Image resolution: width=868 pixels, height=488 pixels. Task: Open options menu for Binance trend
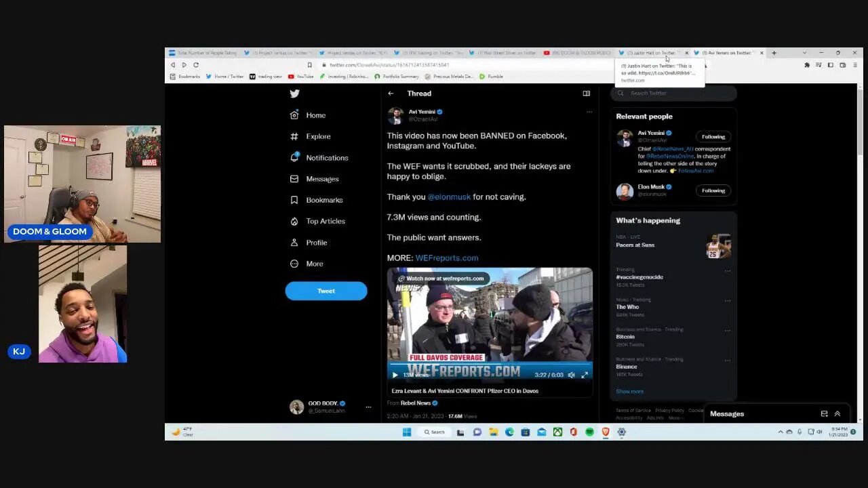click(x=728, y=360)
